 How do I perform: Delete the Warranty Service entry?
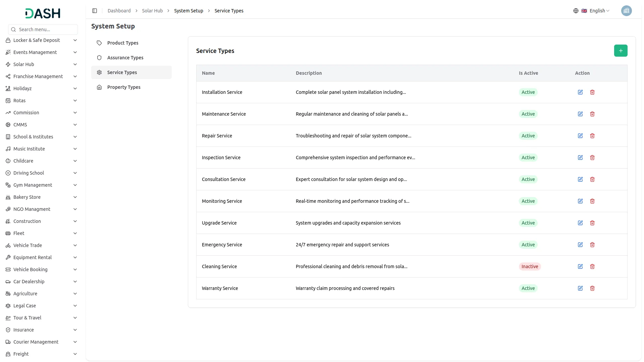pos(592,288)
